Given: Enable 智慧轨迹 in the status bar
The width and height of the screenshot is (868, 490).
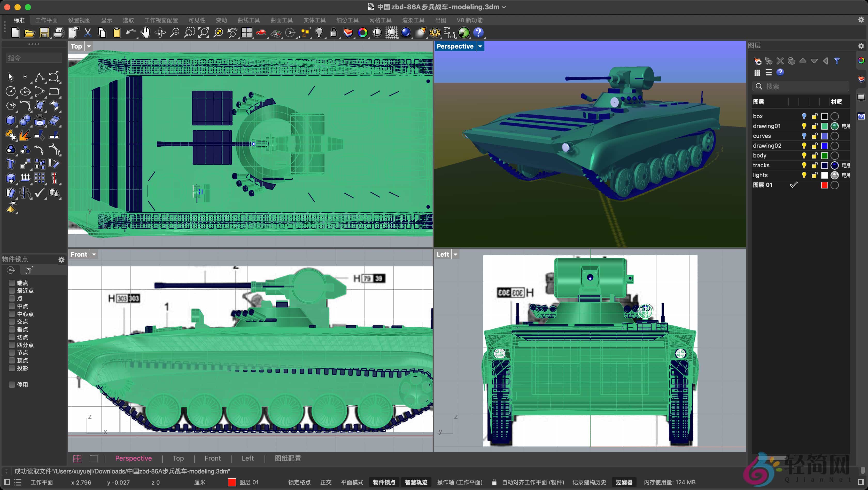Looking at the screenshot, I should tap(416, 482).
